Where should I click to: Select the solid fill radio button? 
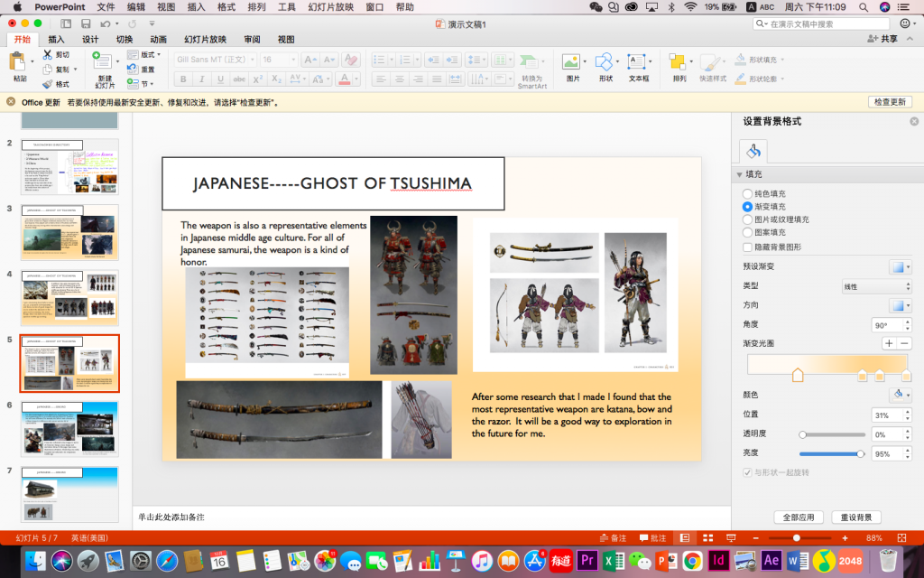click(x=747, y=193)
